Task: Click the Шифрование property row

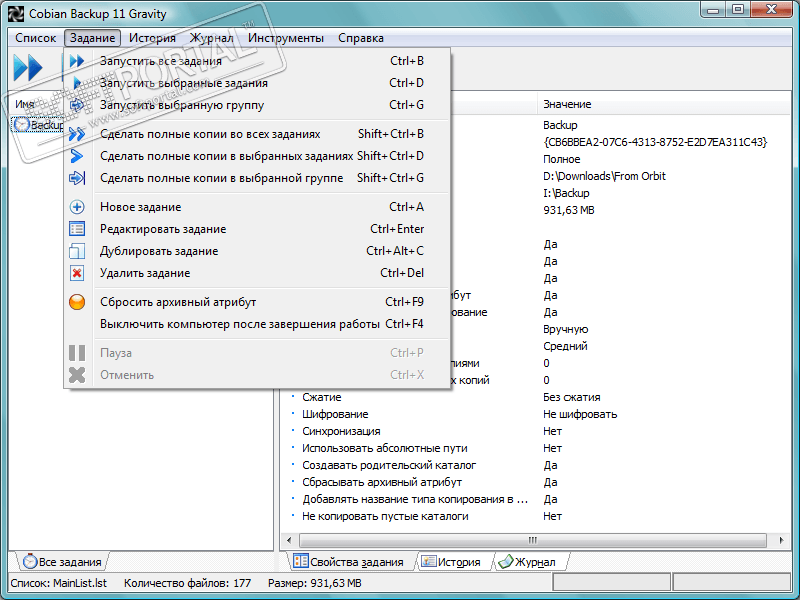Action: (536, 414)
